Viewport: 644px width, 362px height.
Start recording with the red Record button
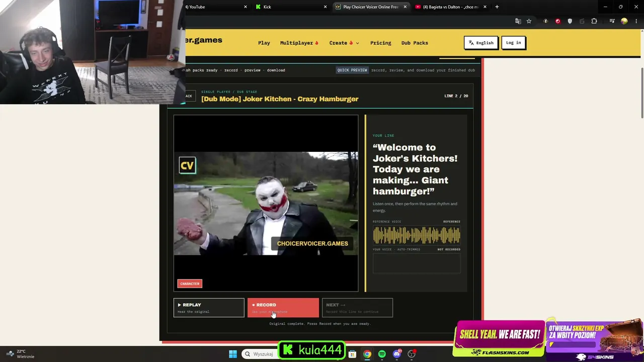coord(283,308)
